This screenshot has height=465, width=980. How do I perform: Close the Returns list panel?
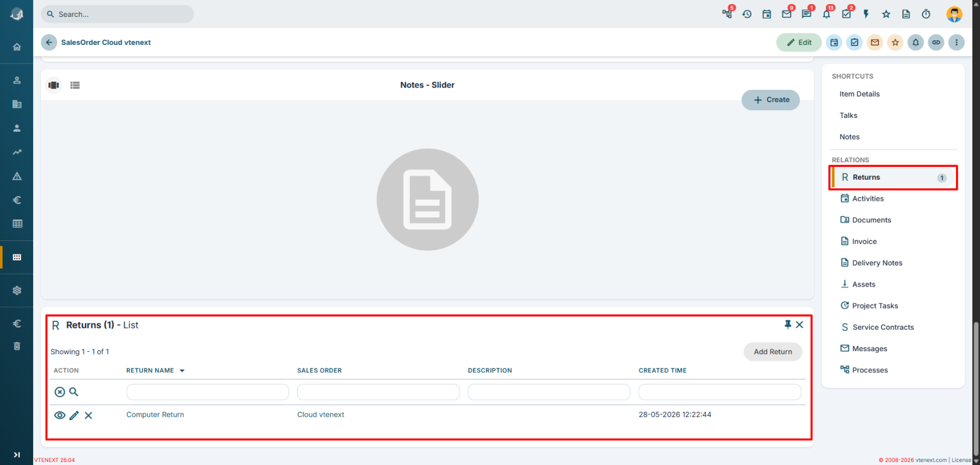(x=800, y=324)
